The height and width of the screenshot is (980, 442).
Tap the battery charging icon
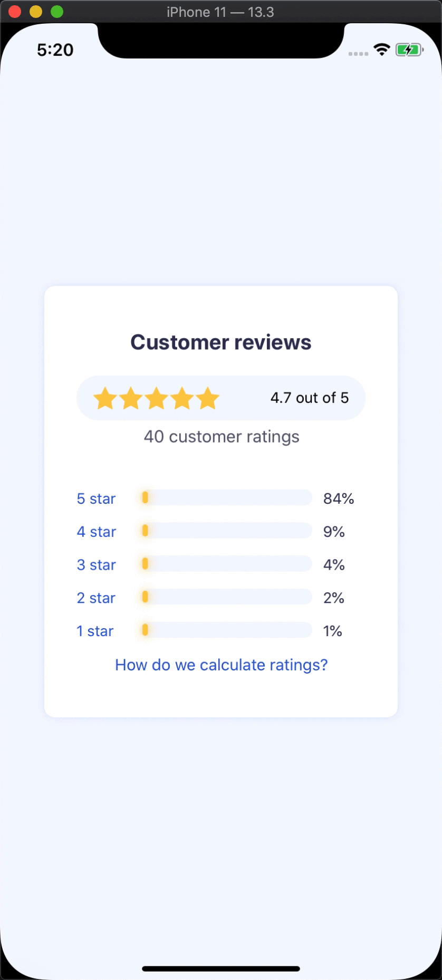pos(409,50)
